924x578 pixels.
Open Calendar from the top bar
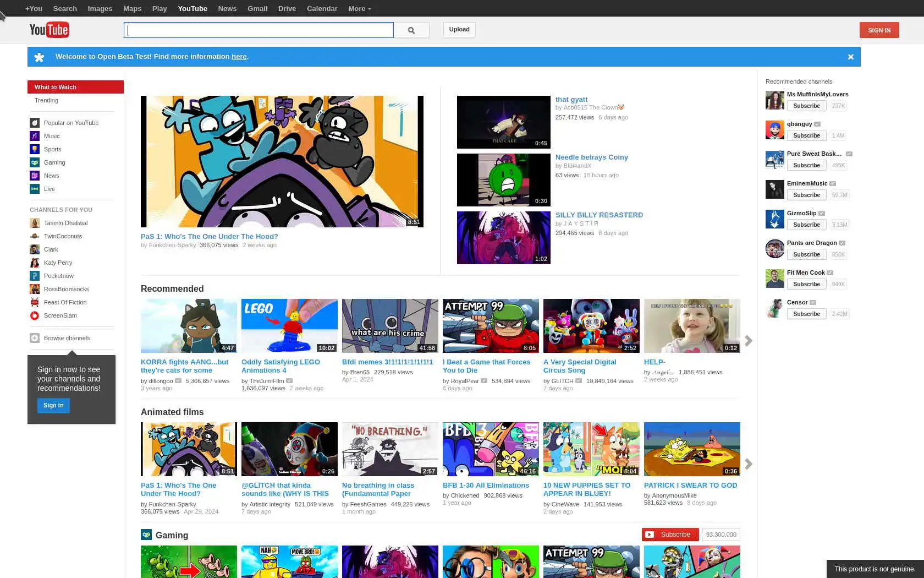coord(322,9)
